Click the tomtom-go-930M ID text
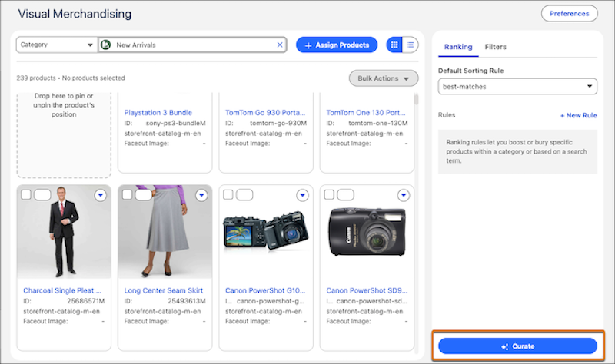 click(x=278, y=124)
